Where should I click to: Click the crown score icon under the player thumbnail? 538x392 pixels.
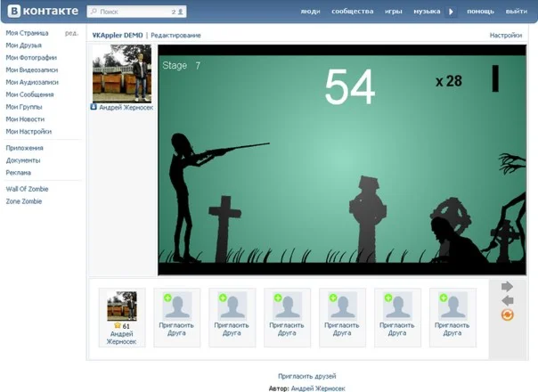pyautogui.click(x=115, y=326)
